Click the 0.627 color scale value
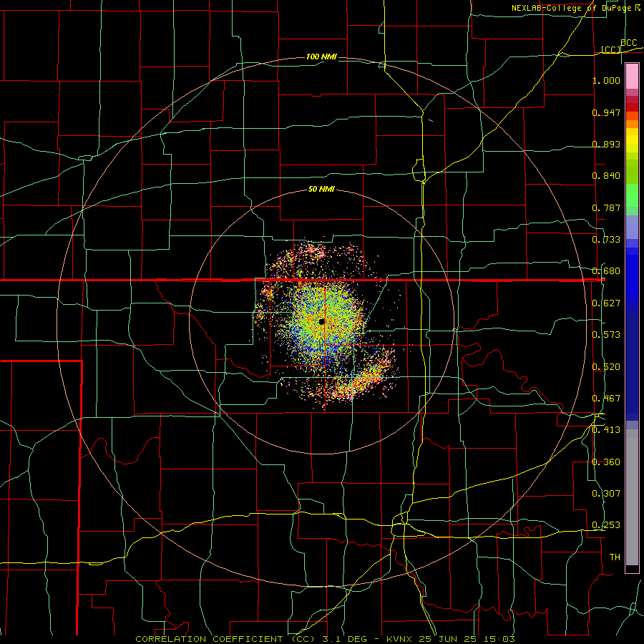Screen dimensions: 644x644 pos(606,303)
